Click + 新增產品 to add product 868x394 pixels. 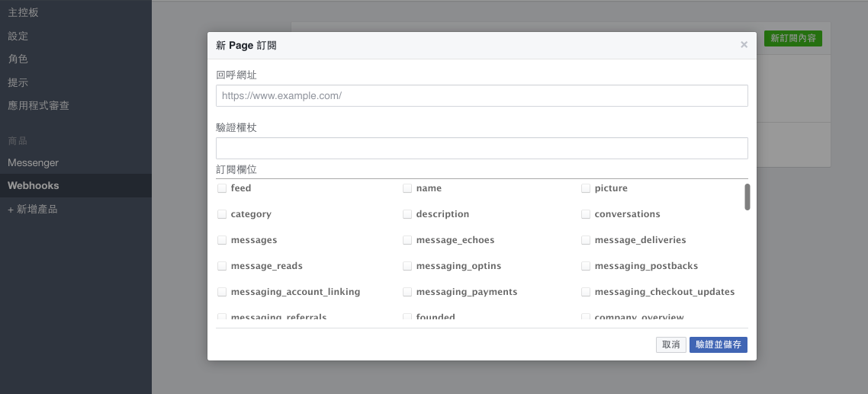pos(33,209)
